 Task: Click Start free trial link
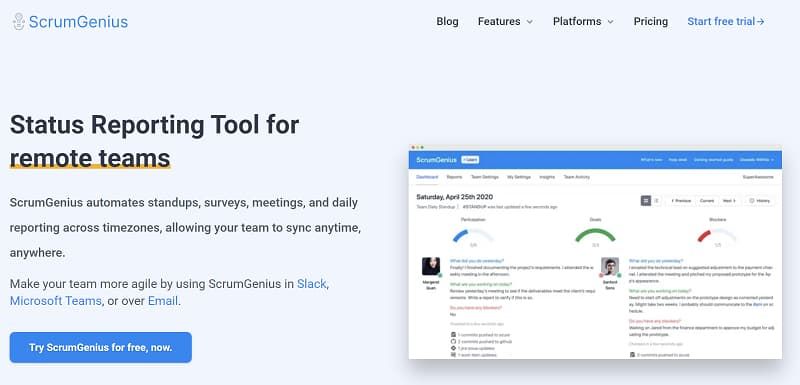click(x=726, y=21)
